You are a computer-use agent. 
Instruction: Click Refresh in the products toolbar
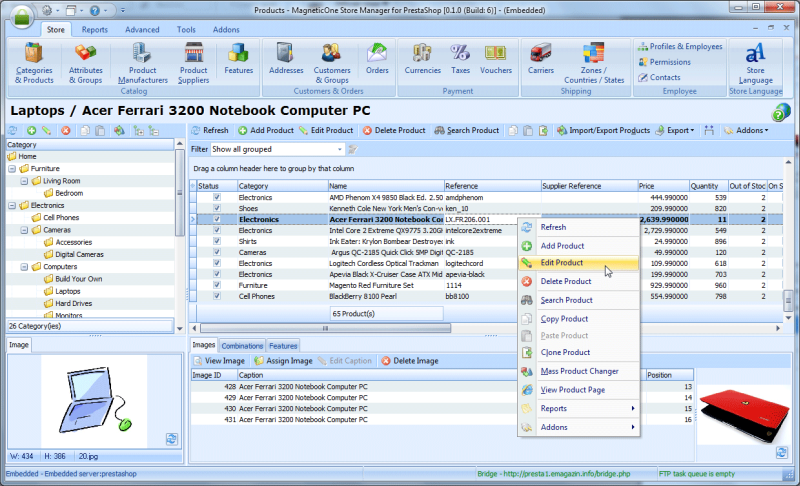[x=210, y=131]
